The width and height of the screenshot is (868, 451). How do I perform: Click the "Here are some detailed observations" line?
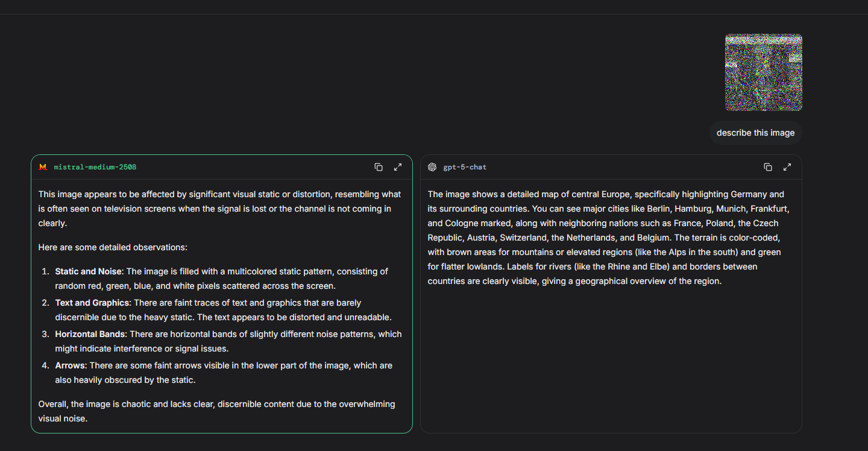pyautogui.click(x=113, y=247)
